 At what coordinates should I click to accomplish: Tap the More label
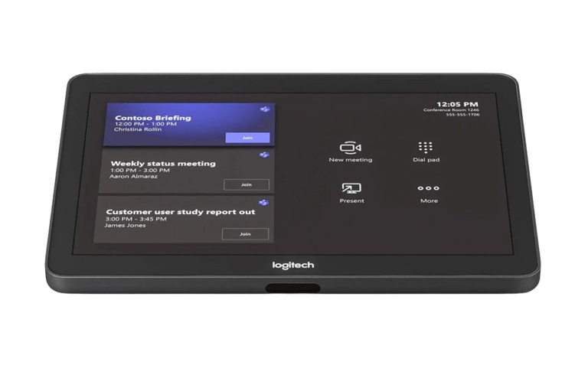(429, 200)
